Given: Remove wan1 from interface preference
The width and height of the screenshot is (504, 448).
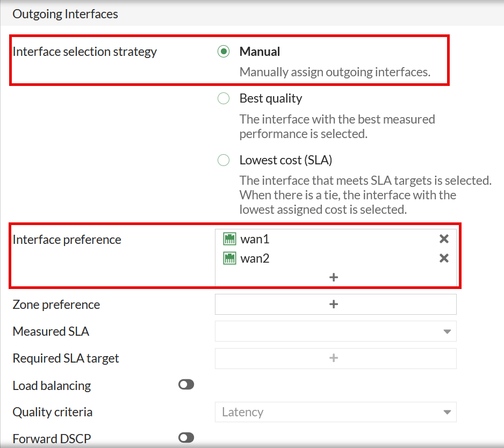Looking at the screenshot, I should click(x=444, y=239).
